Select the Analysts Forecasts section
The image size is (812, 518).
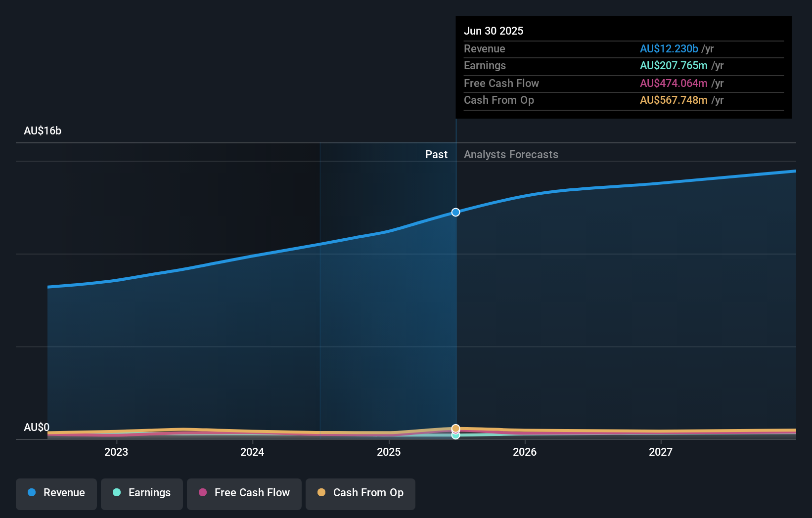tap(511, 154)
